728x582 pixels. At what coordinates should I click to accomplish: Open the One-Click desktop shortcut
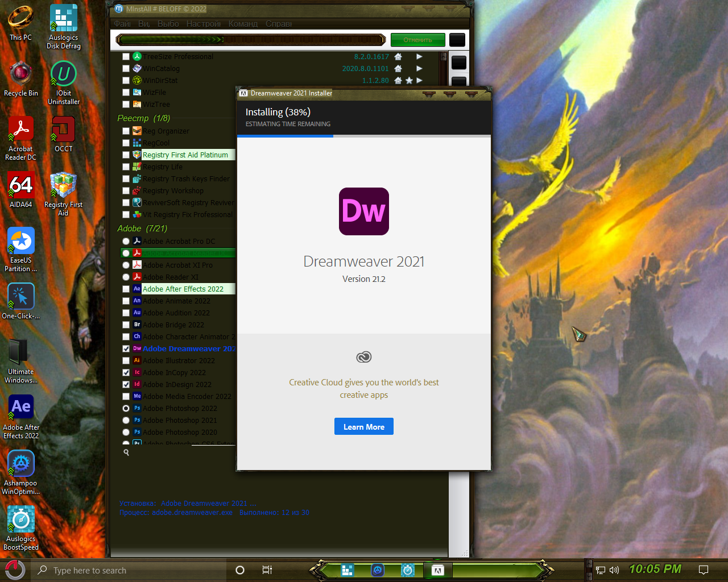pyautogui.click(x=21, y=301)
